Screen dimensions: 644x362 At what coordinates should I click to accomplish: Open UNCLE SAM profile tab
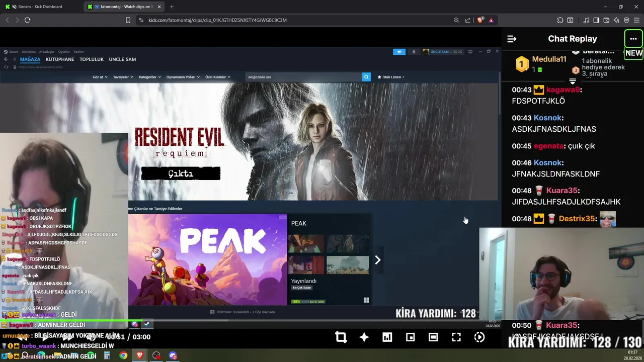(122, 59)
